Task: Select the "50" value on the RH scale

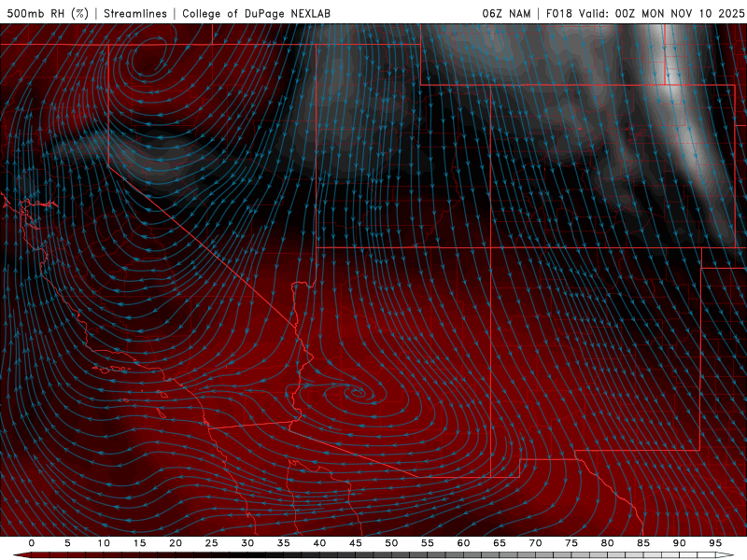Action: [x=391, y=543]
